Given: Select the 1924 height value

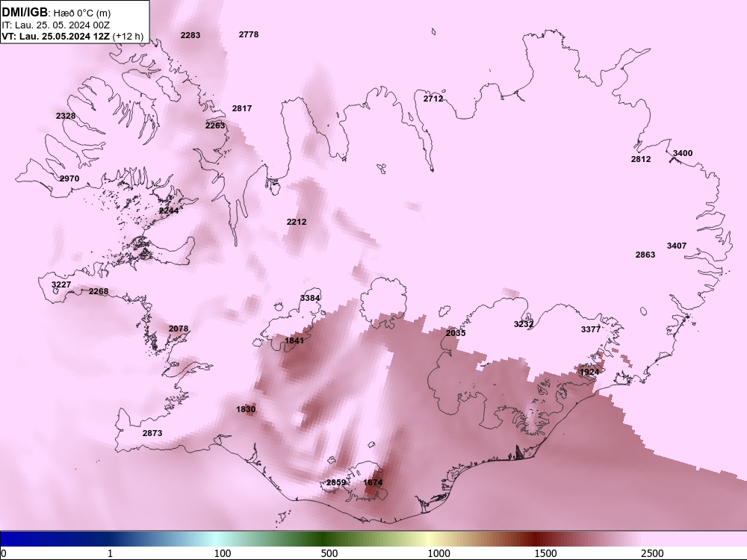Looking at the screenshot, I should 589,372.
